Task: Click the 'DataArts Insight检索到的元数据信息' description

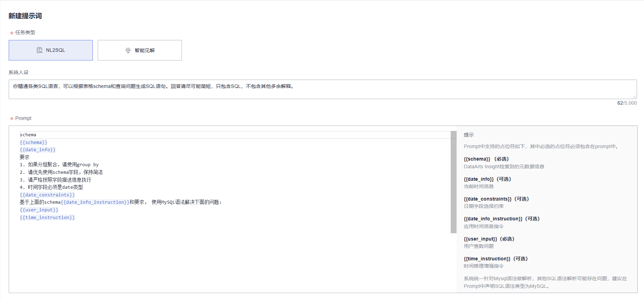Action: [x=504, y=167]
